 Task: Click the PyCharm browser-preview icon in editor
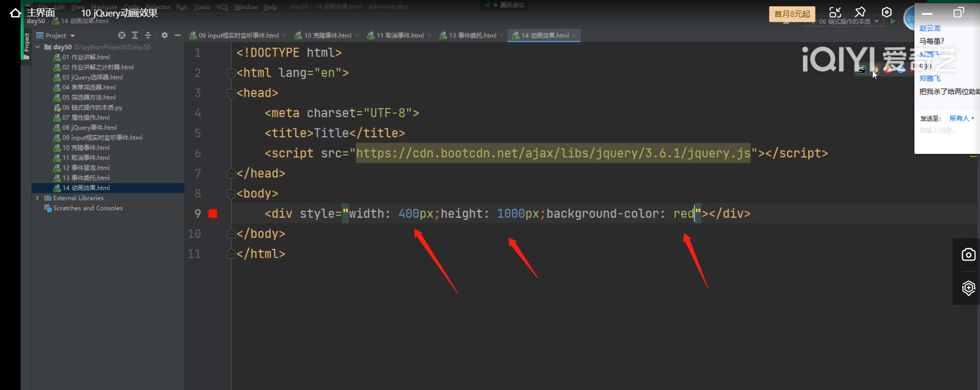point(862,70)
